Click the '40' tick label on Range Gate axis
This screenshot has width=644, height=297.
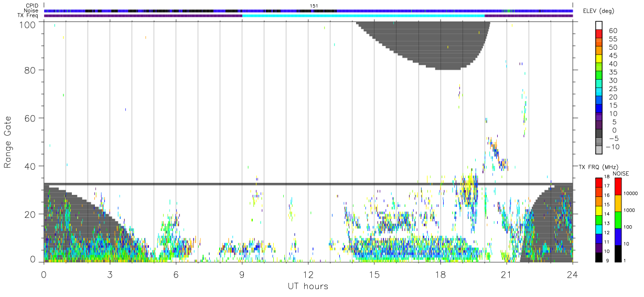pos(30,166)
